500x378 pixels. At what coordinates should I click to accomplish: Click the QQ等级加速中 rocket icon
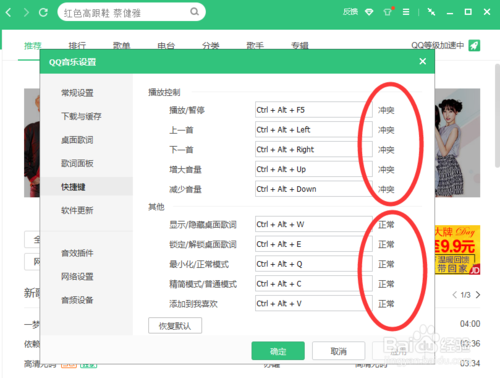474,45
